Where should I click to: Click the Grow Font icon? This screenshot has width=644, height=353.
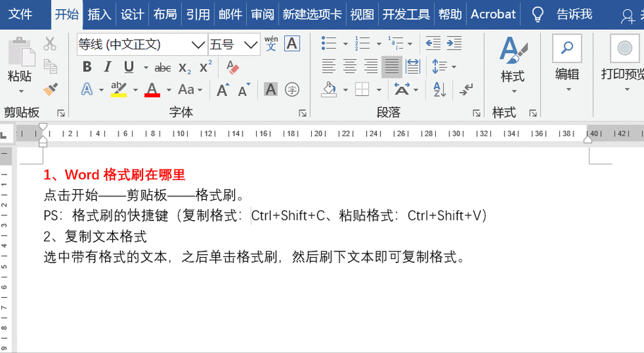(x=223, y=90)
